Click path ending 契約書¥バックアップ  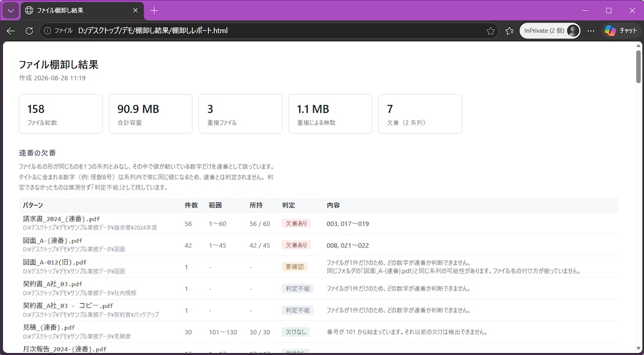[91, 314]
